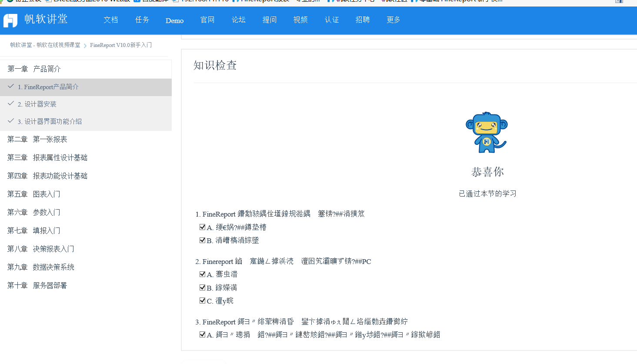Go to Demo in navigation bar

click(x=174, y=20)
